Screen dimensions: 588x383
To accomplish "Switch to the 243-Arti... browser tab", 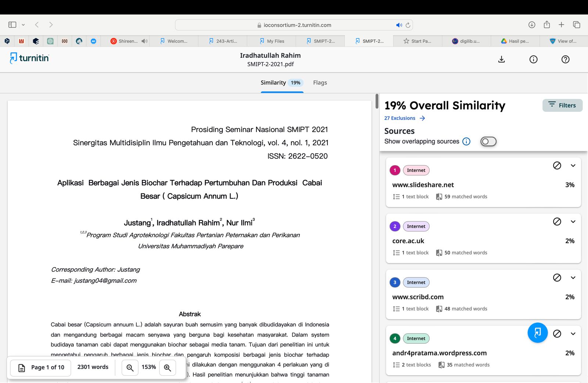I will click(x=223, y=41).
